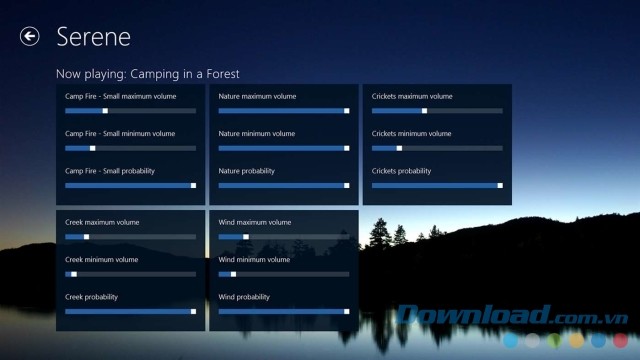Click Now playing: Camping in a Forest heading
Viewport: 640px width, 360px height.
pos(148,74)
